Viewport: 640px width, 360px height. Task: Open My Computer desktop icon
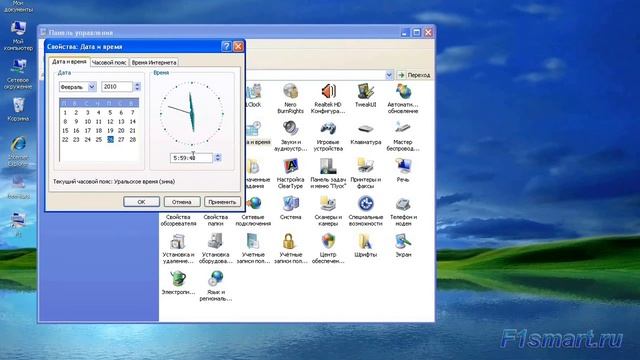click(18, 36)
